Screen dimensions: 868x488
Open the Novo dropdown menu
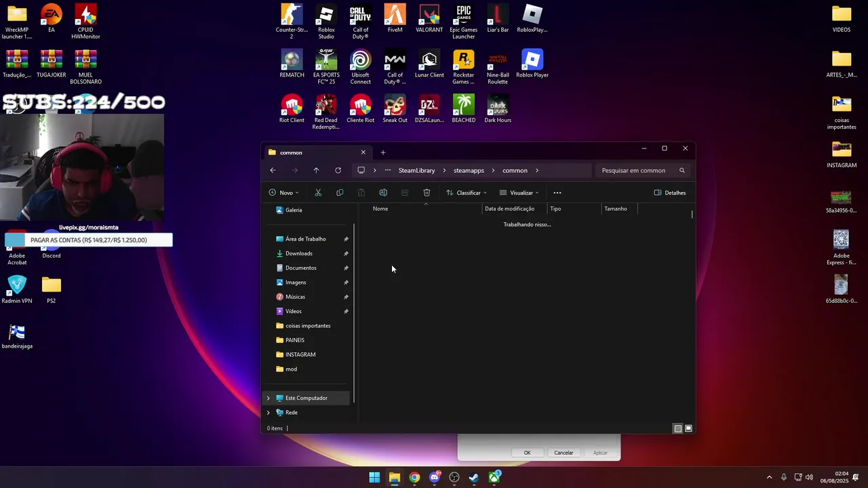[283, 192]
